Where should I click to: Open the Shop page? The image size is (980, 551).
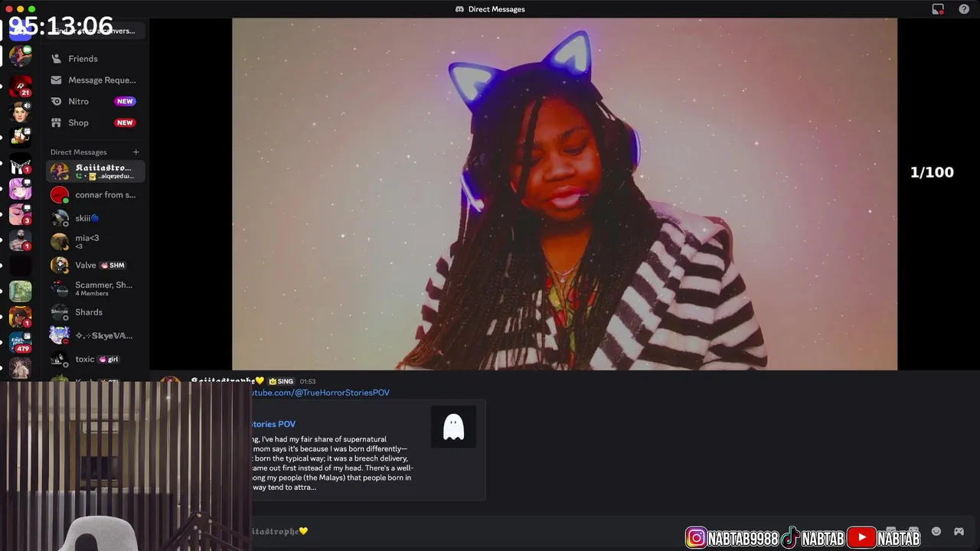click(x=96, y=123)
